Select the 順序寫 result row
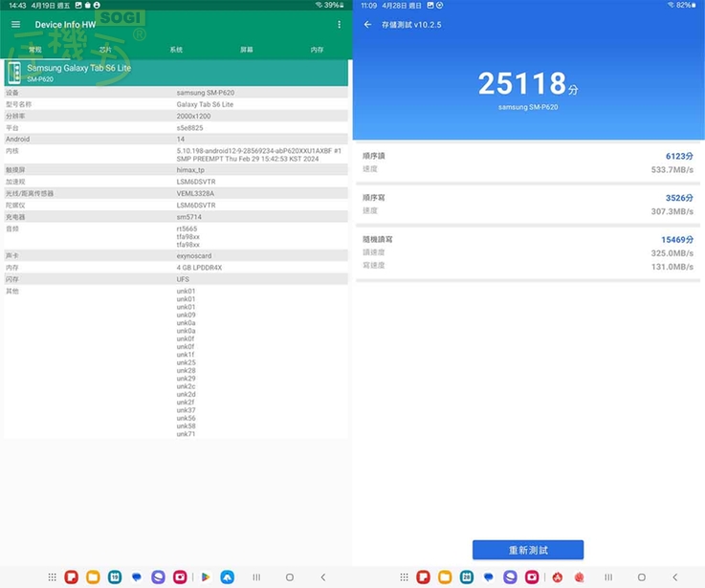Viewport: 705px width, 588px height. tap(528, 204)
